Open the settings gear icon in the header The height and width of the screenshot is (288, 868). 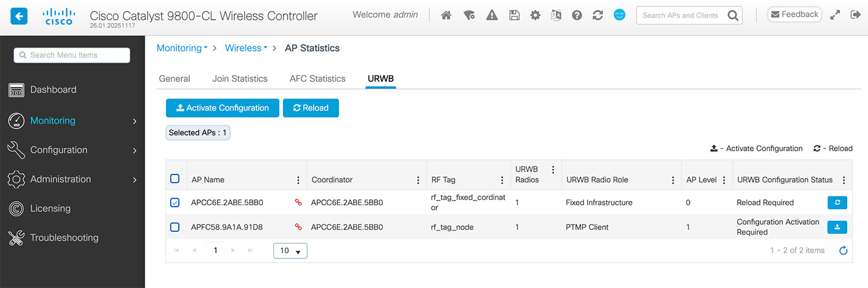tap(535, 16)
